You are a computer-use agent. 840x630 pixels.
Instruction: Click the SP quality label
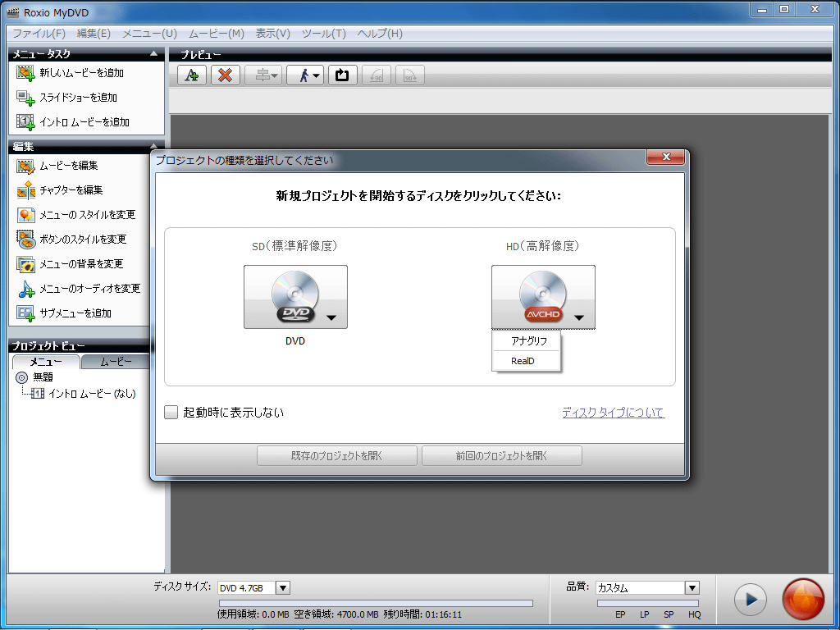(669, 614)
